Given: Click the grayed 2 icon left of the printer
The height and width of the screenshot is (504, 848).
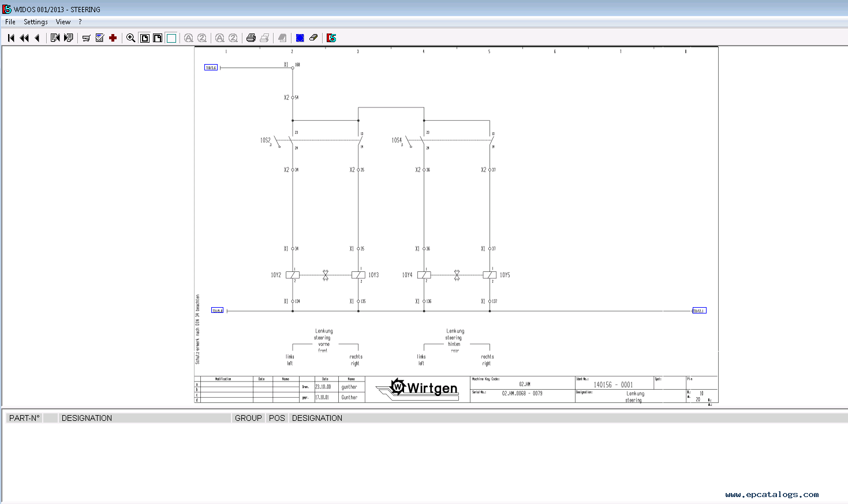Looking at the screenshot, I should (233, 38).
